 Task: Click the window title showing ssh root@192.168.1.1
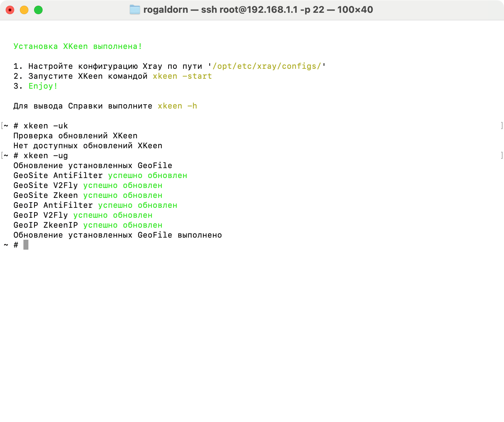pyautogui.click(x=258, y=10)
